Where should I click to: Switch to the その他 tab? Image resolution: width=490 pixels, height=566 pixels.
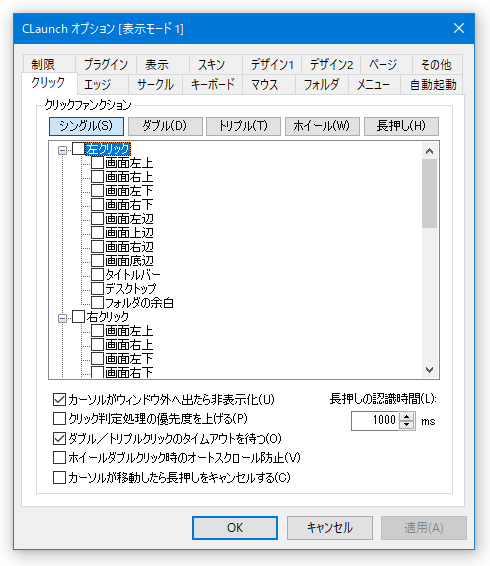click(437, 65)
